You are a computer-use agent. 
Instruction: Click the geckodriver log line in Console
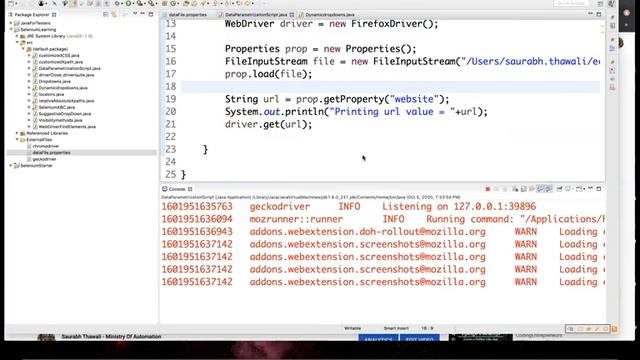click(349, 207)
